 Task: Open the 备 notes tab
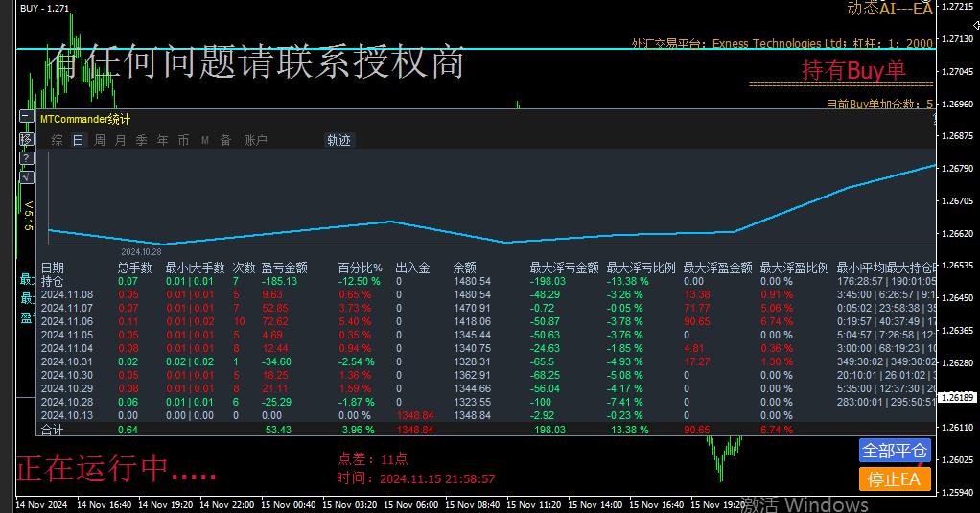(225, 140)
